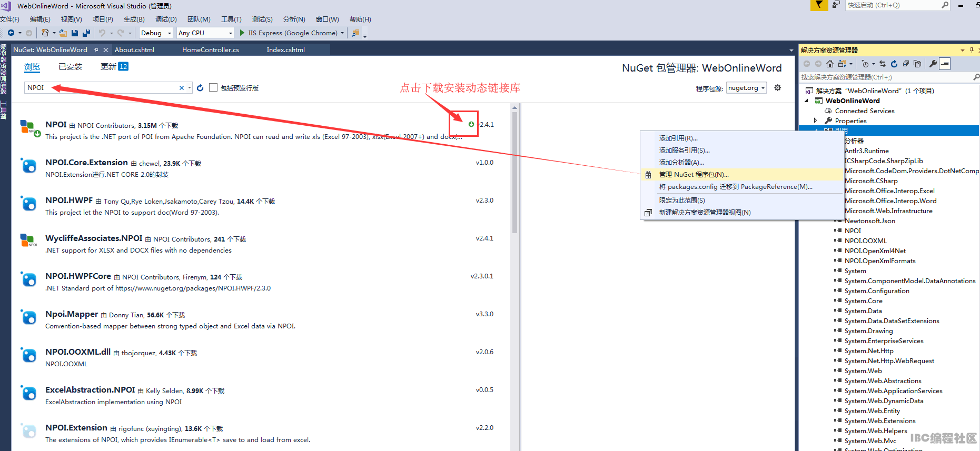The width and height of the screenshot is (980, 451).
Task: Open the 生成(B) menu
Action: pos(134,19)
